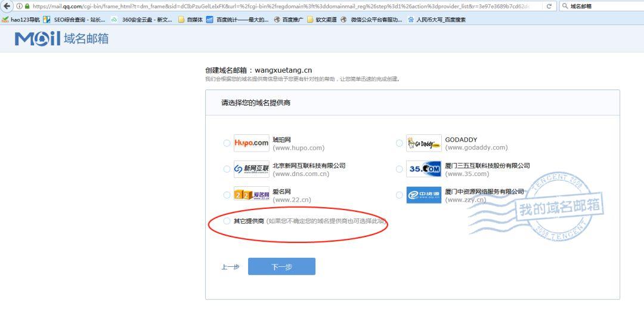The height and width of the screenshot is (336, 644).
Task: Open the 自媒体 bookmark folder
Action: tap(191, 19)
